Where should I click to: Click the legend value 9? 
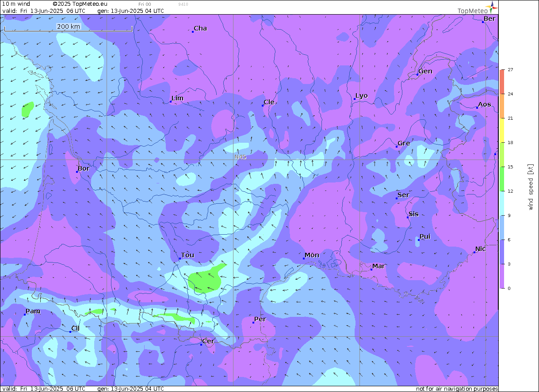click(509, 216)
